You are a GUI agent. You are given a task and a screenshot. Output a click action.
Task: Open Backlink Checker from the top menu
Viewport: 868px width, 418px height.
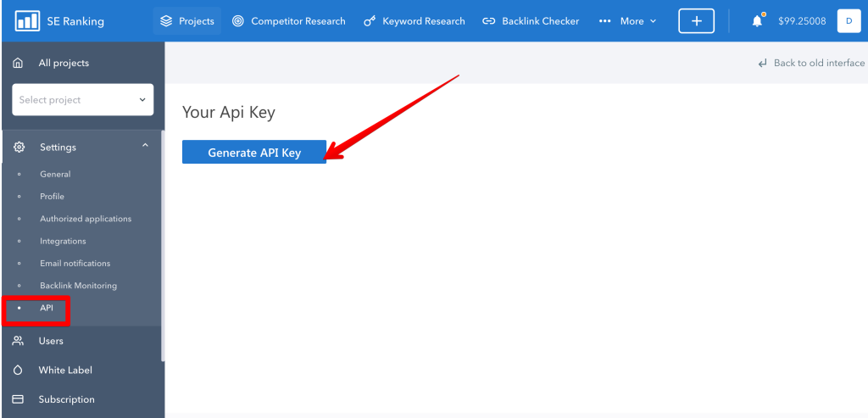[531, 21]
